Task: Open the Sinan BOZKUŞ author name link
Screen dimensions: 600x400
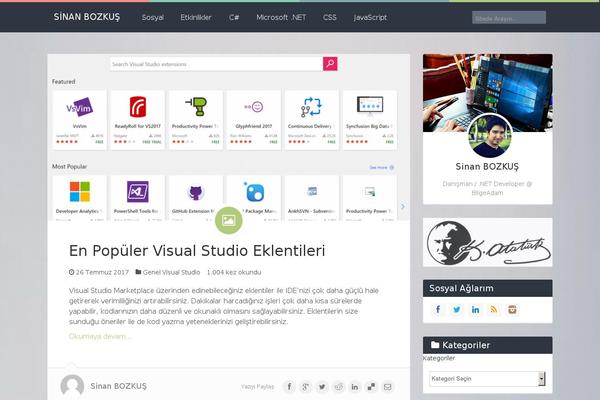Action: (x=119, y=386)
